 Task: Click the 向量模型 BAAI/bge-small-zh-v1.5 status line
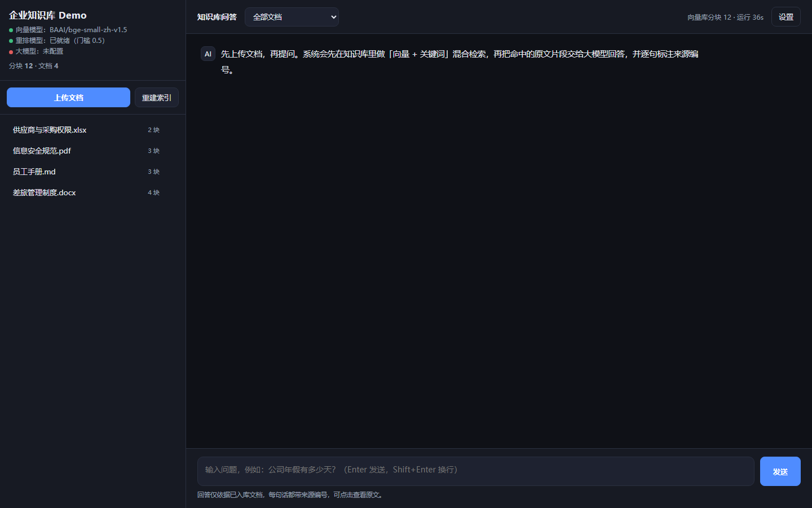(x=68, y=30)
